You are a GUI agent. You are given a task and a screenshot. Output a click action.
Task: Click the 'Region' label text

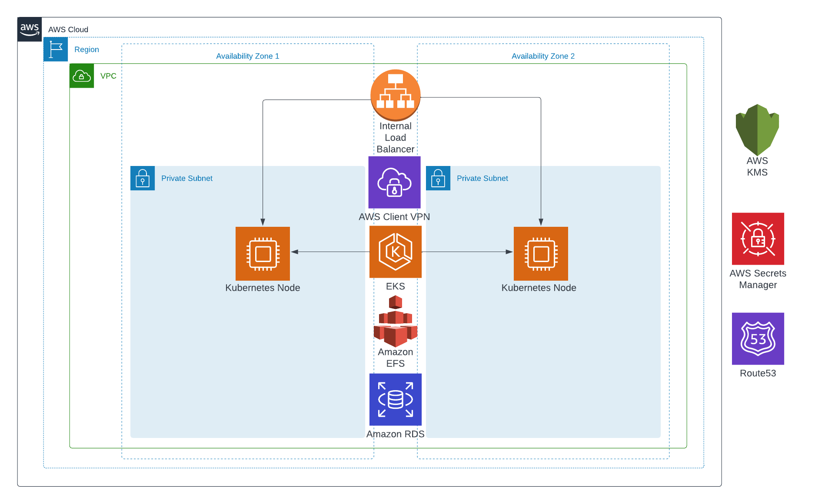point(87,50)
